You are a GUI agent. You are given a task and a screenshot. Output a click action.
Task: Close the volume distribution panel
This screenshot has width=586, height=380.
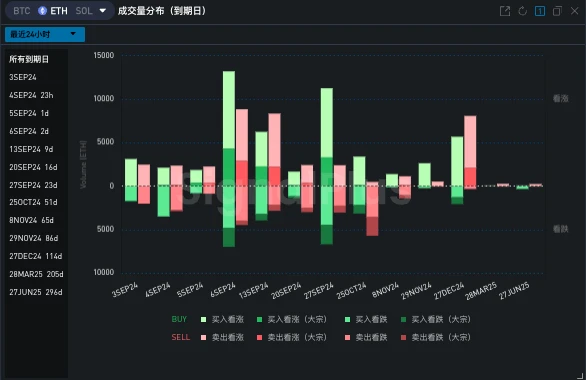tap(575, 11)
